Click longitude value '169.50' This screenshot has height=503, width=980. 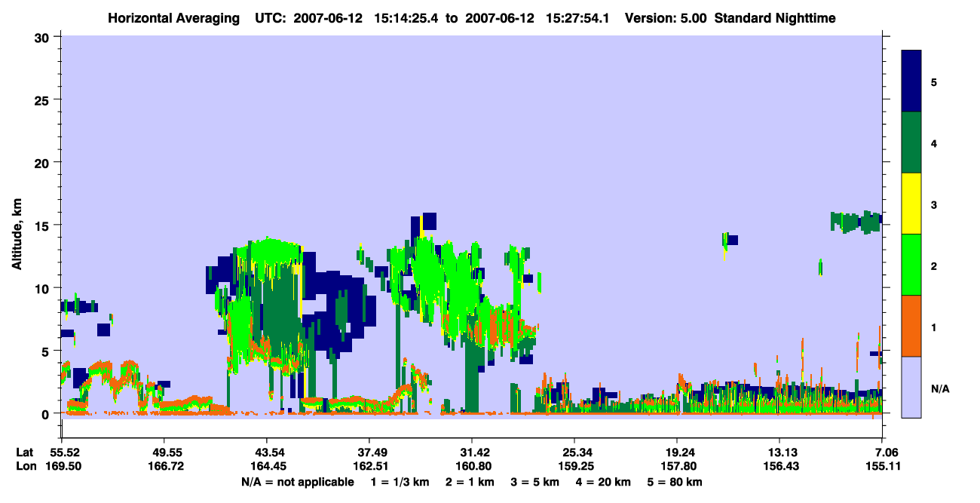click(x=63, y=467)
